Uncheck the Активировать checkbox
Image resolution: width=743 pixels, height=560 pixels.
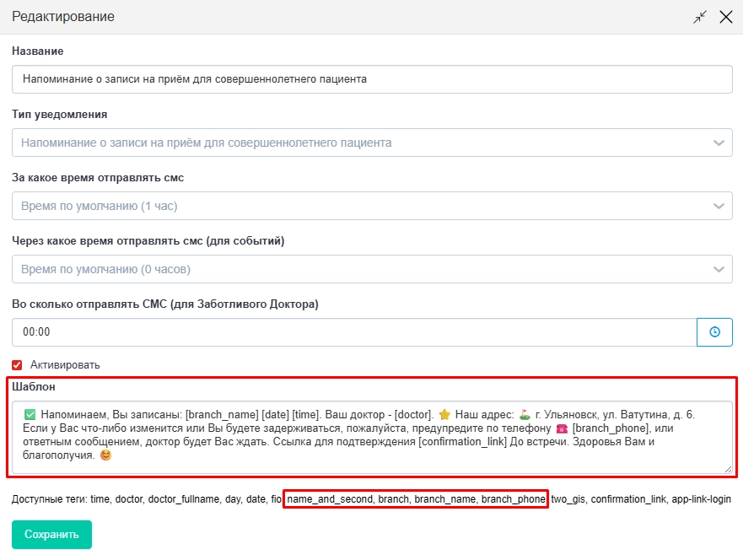click(x=17, y=365)
